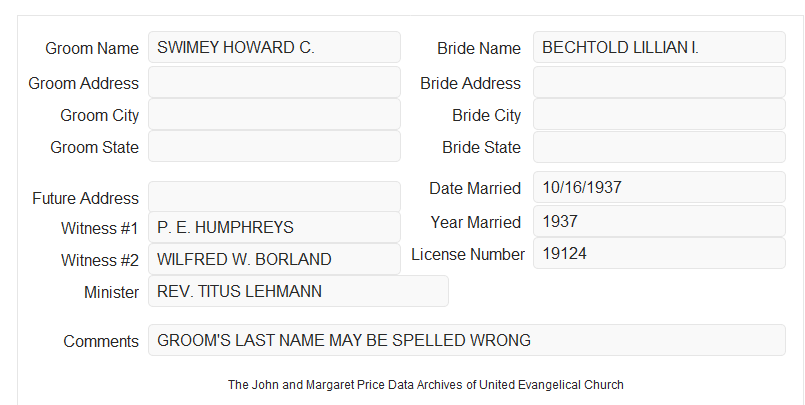This screenshot has width=805, height=405.
Task: Click the Groom Name field
Action: pos(274,47)
